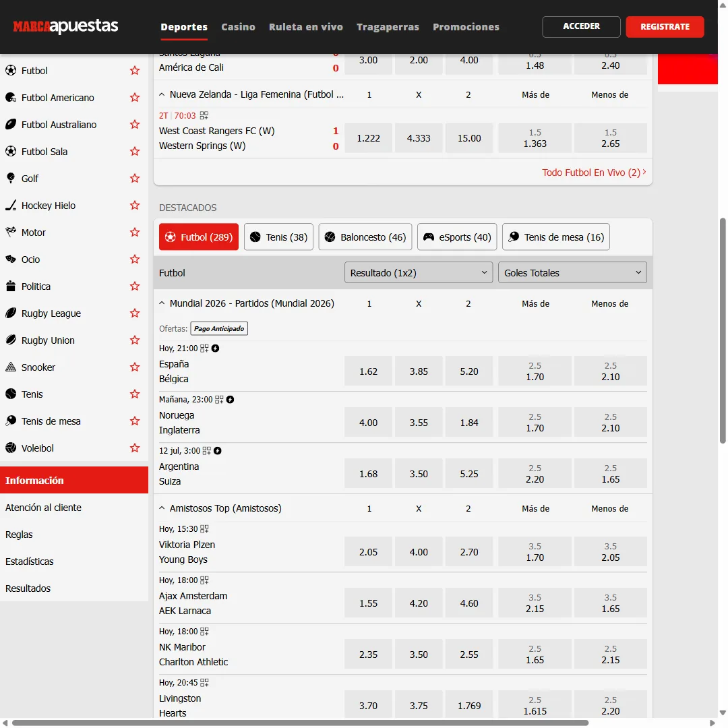Click the vertical page scrollbar thumb
Image resolution: width=728 pixels, height=728 pixels.
(723, 330)
